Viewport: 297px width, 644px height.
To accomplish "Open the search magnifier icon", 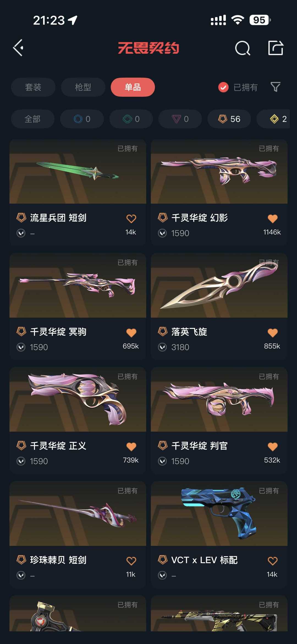I will click(243, 48).
